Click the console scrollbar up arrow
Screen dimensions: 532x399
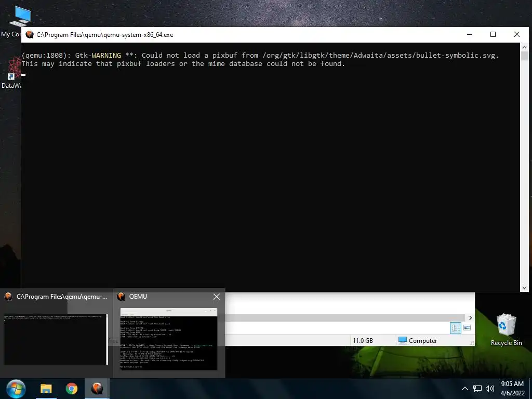(524, 47)
